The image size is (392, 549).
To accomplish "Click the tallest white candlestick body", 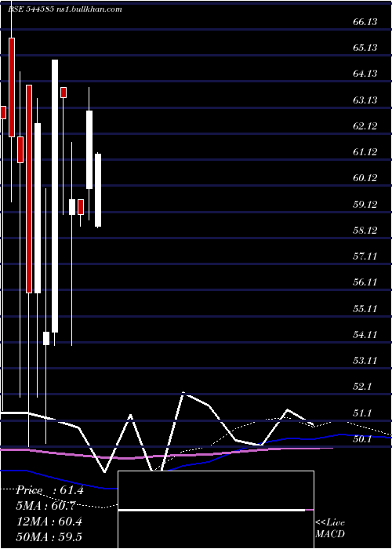I will pyautogui.click(x=55, y=196).
